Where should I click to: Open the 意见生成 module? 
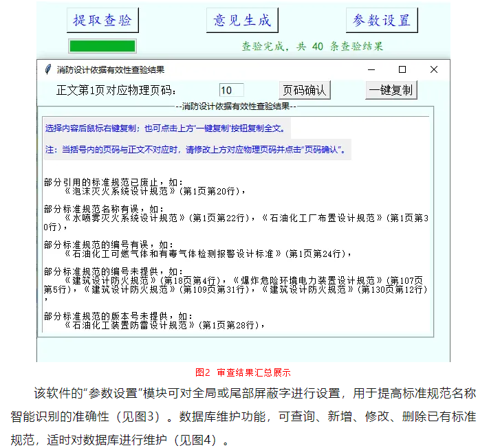(x=242, y=20)
